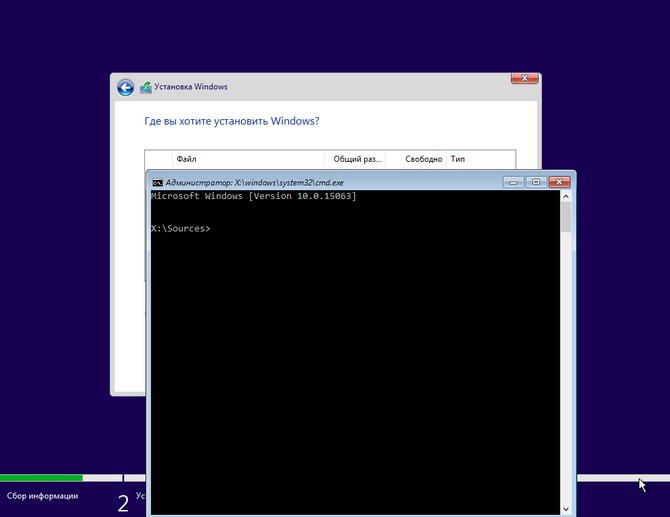Viewport: 670px width, 517px height.
Task: Click the Установка Windows title text
Action: pyautogui.click(x=191, y=87)
